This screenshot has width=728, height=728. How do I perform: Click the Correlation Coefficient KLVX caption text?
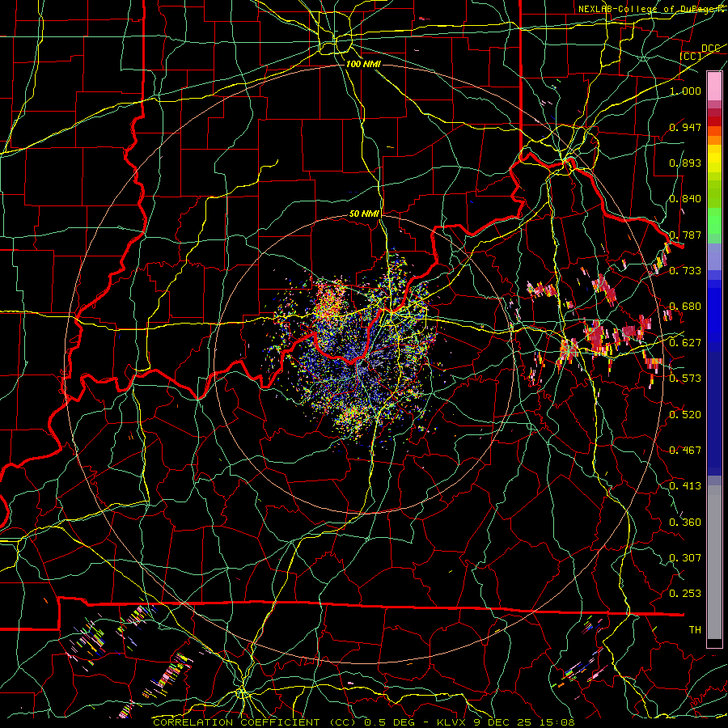click(x=364, y=722)
